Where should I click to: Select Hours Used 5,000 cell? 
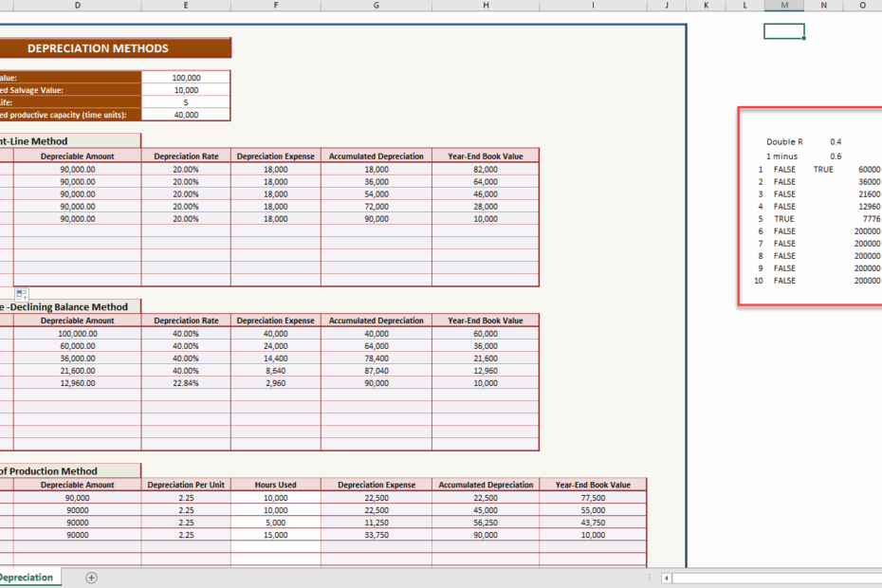276,523
